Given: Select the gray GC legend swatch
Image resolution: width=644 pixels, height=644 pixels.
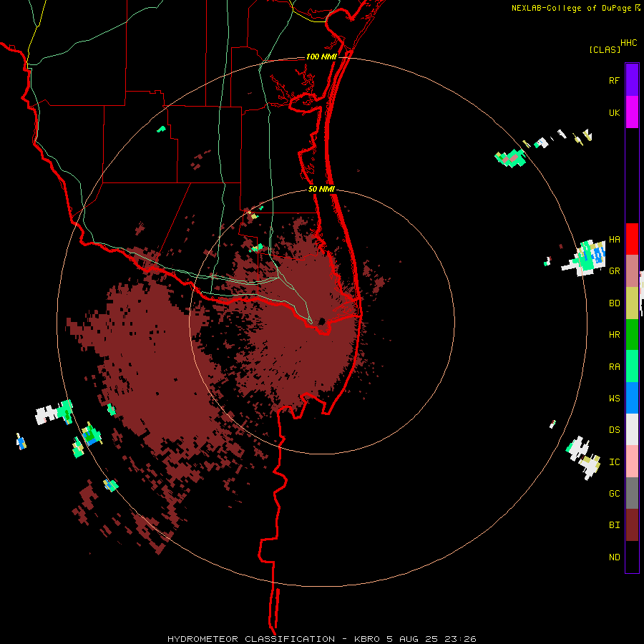Looking at the screenshot, I should point(632,493).
